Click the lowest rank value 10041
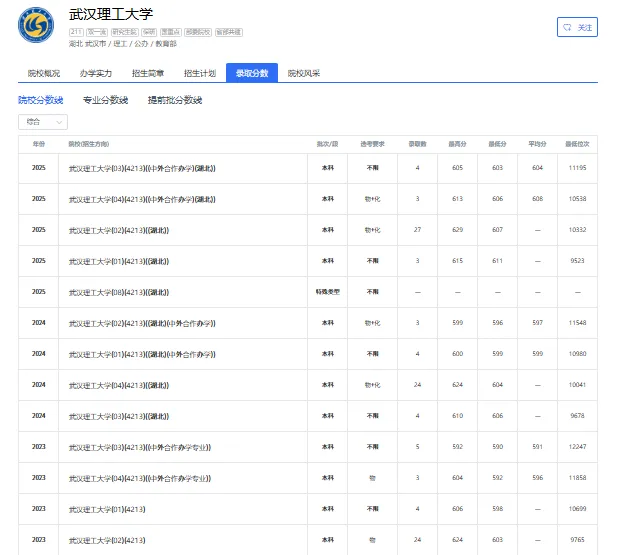The width and height of the screenshot is (630, 555). coord(577,384)
